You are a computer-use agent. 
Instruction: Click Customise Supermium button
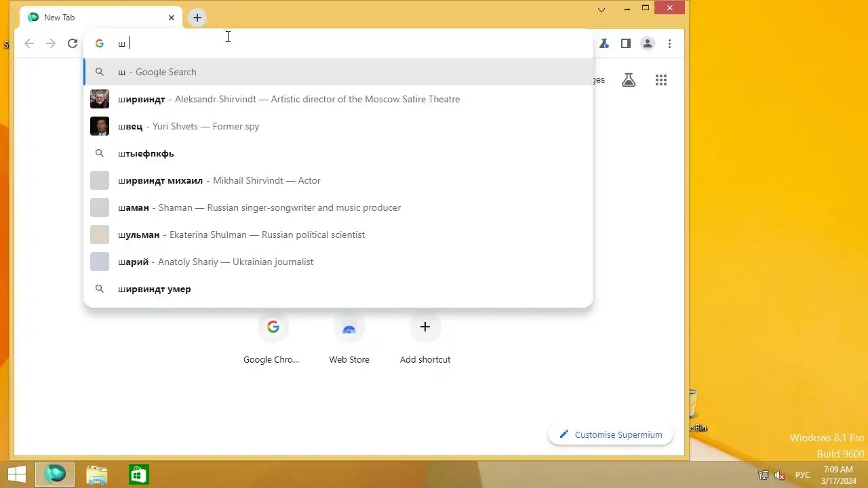tap(610, 434)
